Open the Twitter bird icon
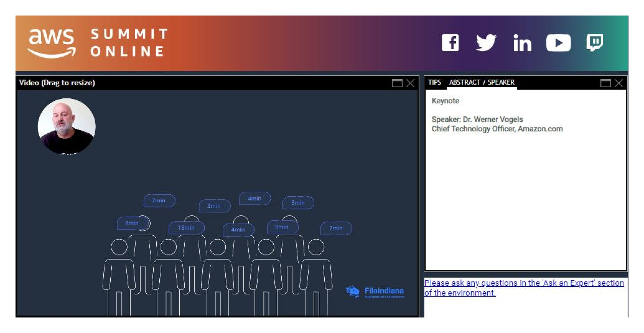 486,43
